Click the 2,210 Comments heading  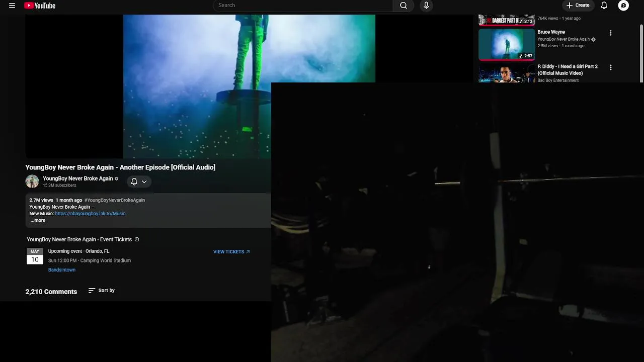point(51,292)
